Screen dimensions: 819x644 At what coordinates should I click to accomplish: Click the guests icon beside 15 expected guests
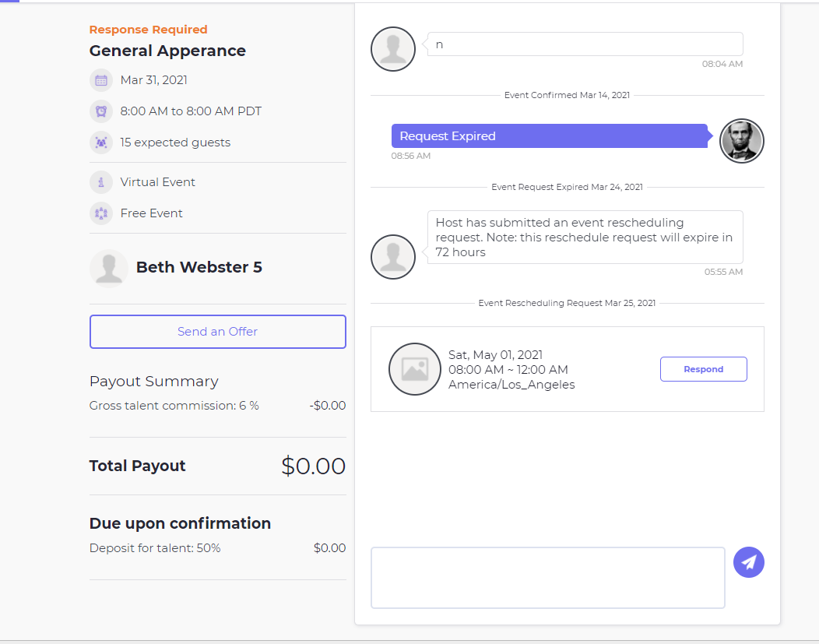(x=101, y=143)
